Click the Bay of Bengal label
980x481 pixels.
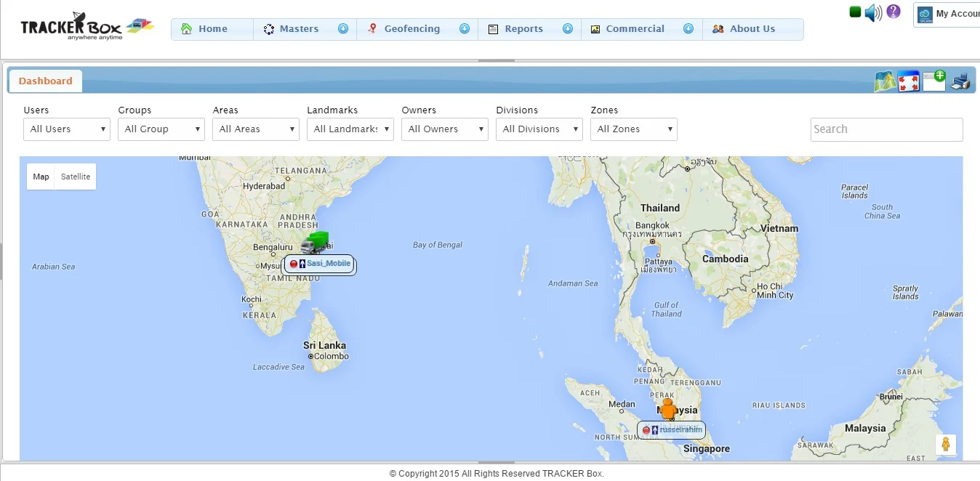click(438, 245)
